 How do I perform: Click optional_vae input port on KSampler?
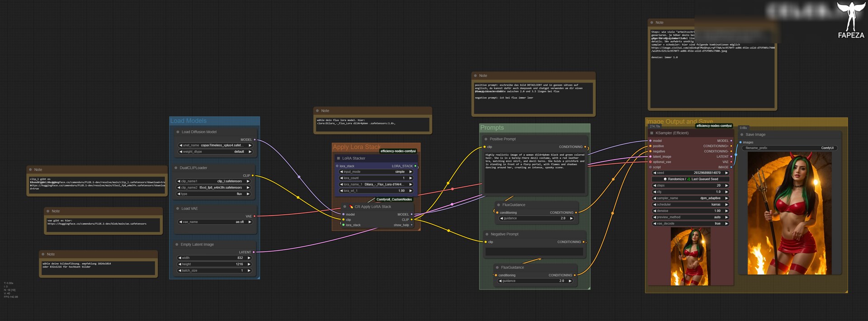(650, 162)
